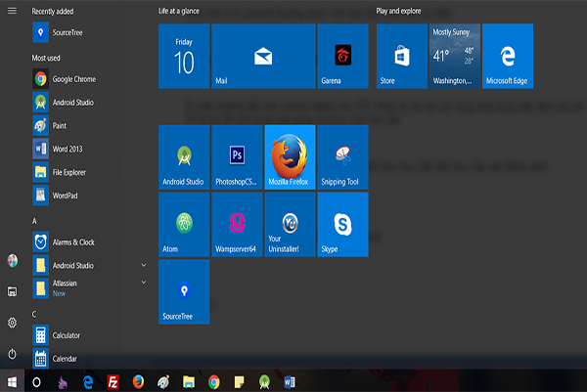Open the Snipping Tool tile
587x392 pixels.
pyautogui.click(x=342, y=157)
